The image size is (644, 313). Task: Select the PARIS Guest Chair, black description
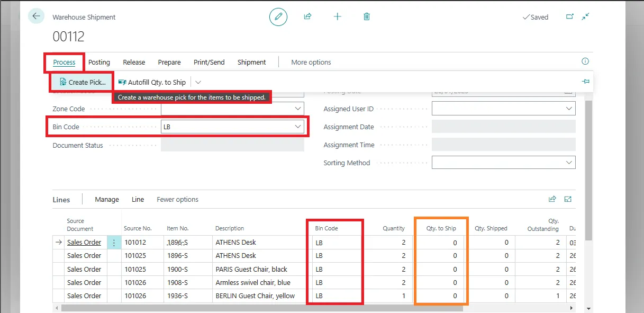click(251, 269)
